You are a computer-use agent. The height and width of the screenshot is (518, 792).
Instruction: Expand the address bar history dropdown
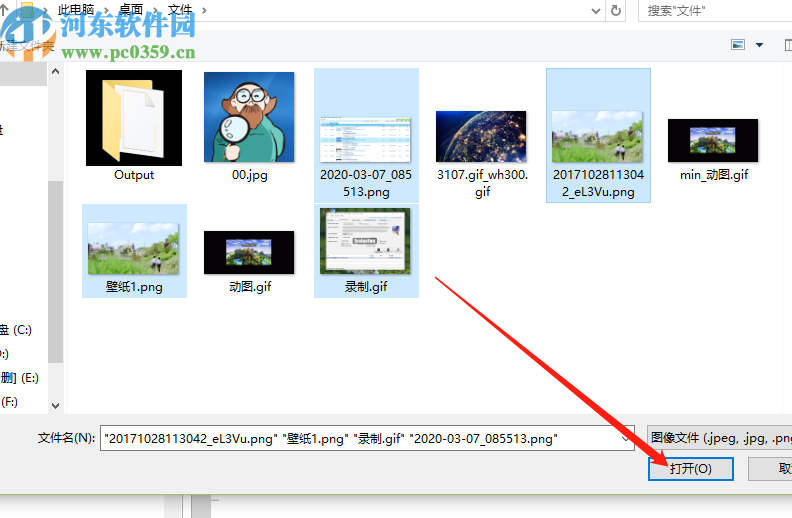point(596,11)
